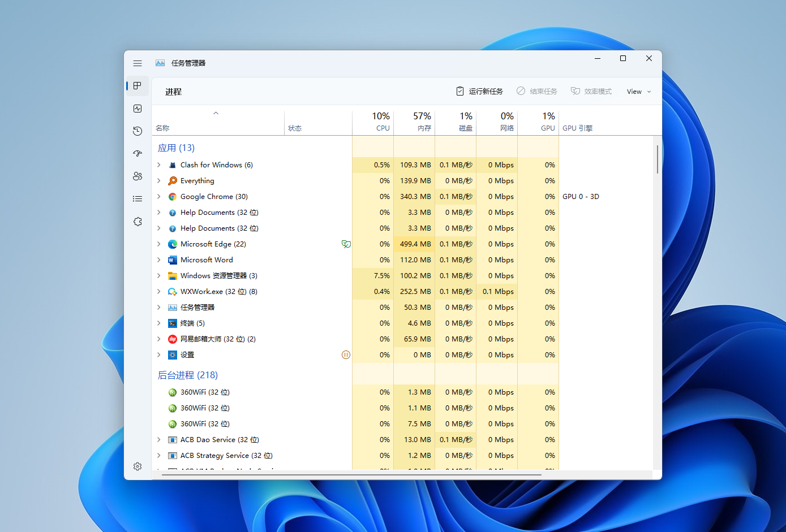Sort by 内存 column header

414,122
